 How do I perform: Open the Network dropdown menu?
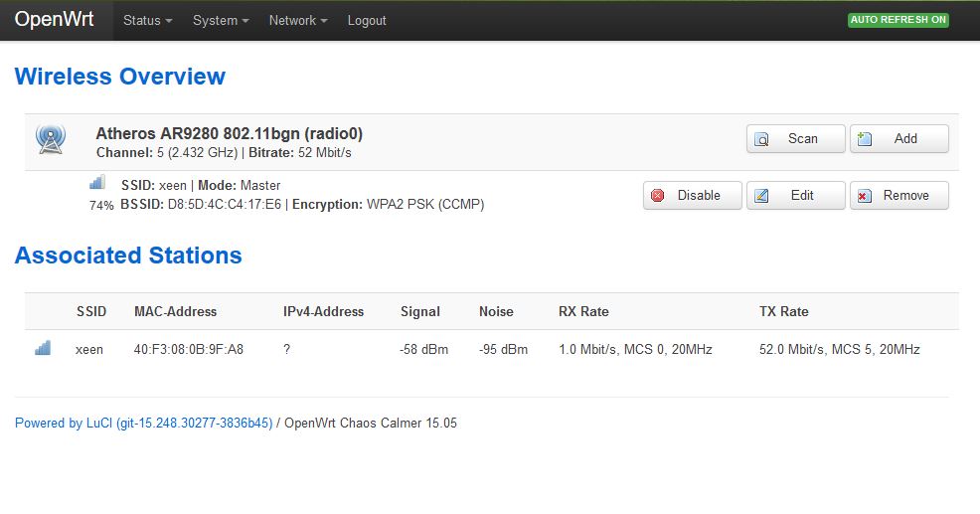point(298,21)
